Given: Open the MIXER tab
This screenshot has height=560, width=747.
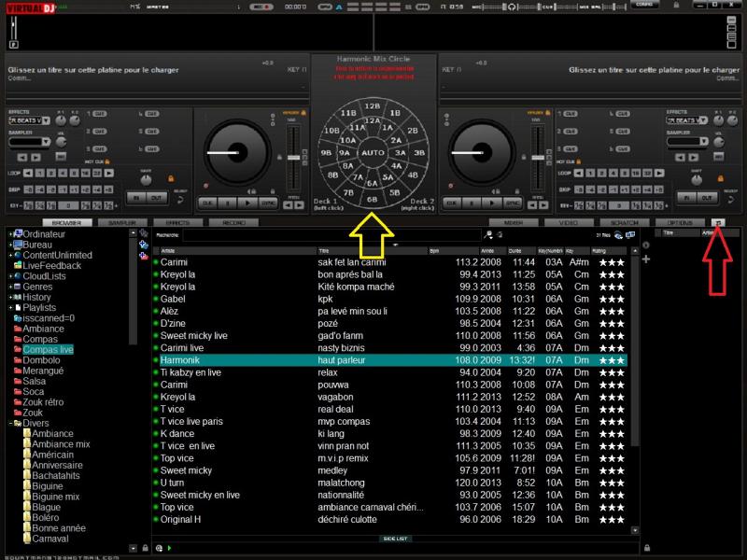Looking at the screenshot, I should (x=513, y=223).
